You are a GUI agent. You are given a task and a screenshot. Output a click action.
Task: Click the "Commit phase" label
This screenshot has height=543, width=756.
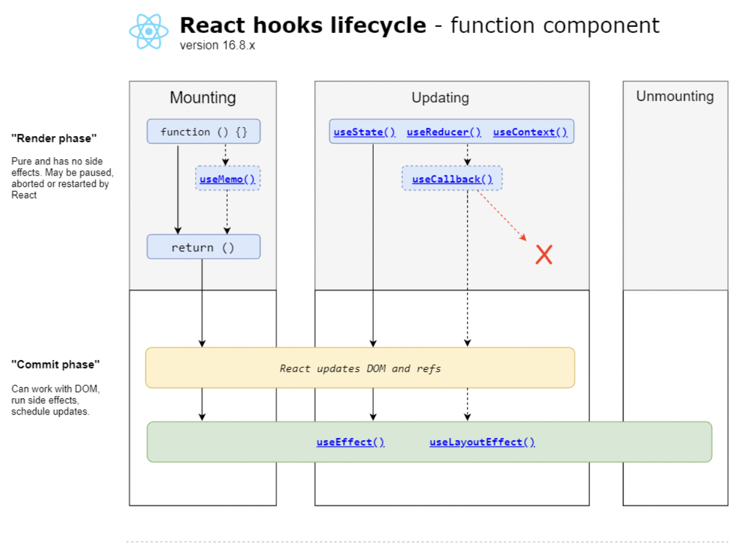pyautogui.click(x=56, y=364)
